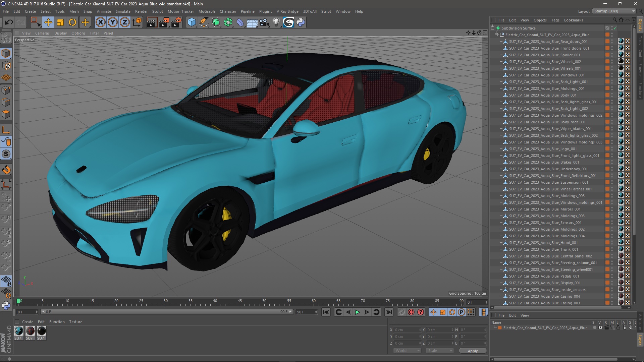Toggle viewport maximize icon

click(485, 33)
